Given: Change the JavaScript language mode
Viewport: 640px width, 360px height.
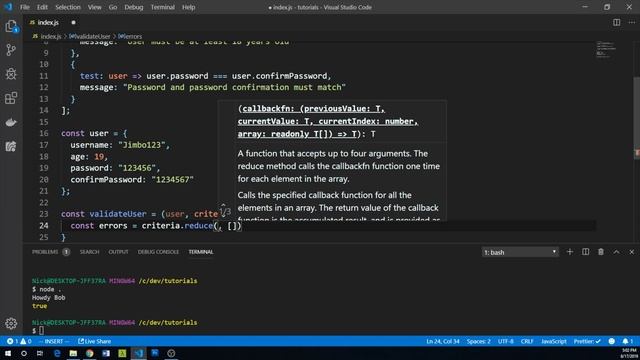Looking at the screenshot, I should (553, 341).
